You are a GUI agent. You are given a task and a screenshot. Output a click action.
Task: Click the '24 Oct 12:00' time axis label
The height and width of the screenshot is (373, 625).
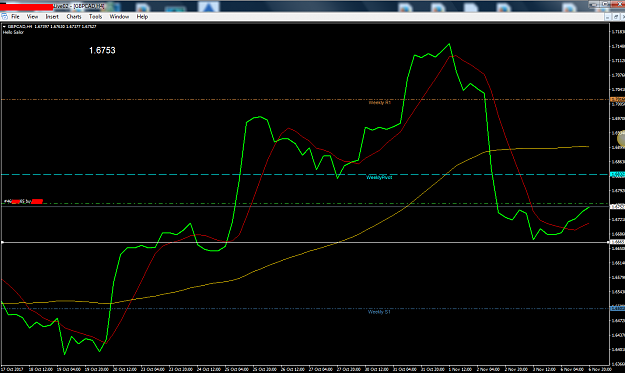click(x=208, y=369)
